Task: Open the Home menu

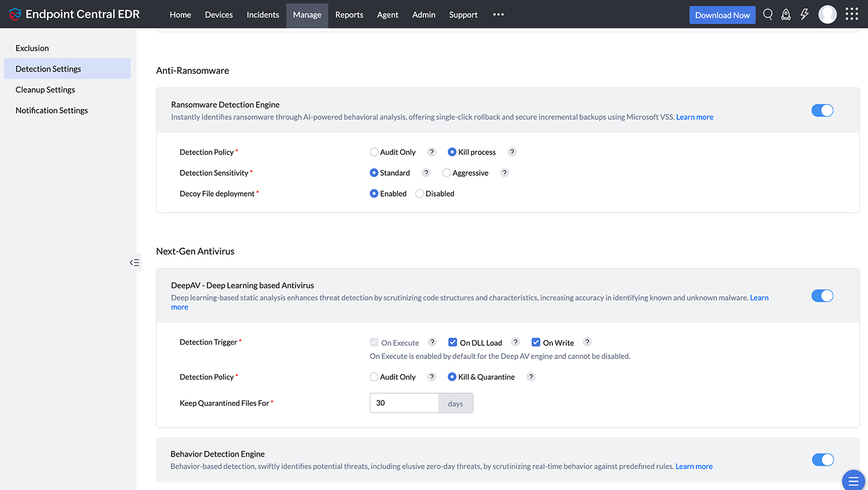Action: [x=180, y=14]
